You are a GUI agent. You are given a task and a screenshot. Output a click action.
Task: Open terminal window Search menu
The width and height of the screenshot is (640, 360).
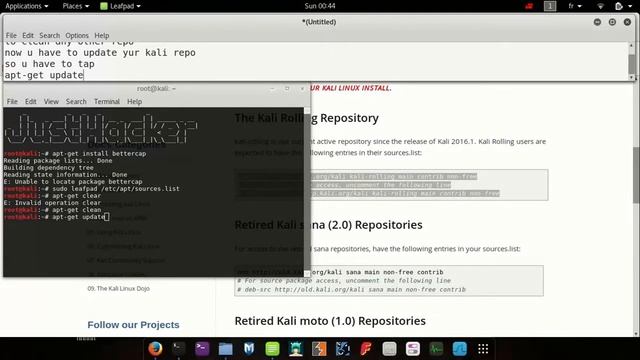pos(76,102)
